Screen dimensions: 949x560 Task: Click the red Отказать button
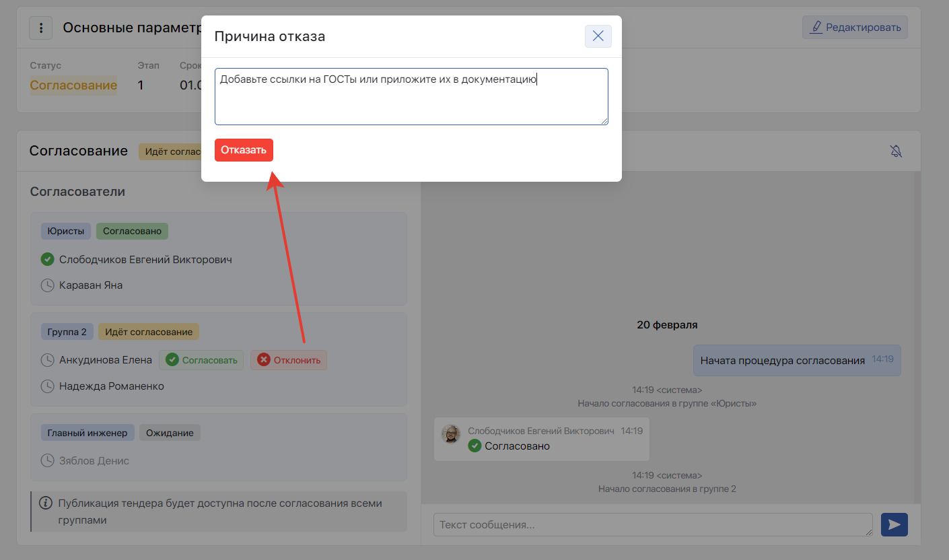click(244, 150)
